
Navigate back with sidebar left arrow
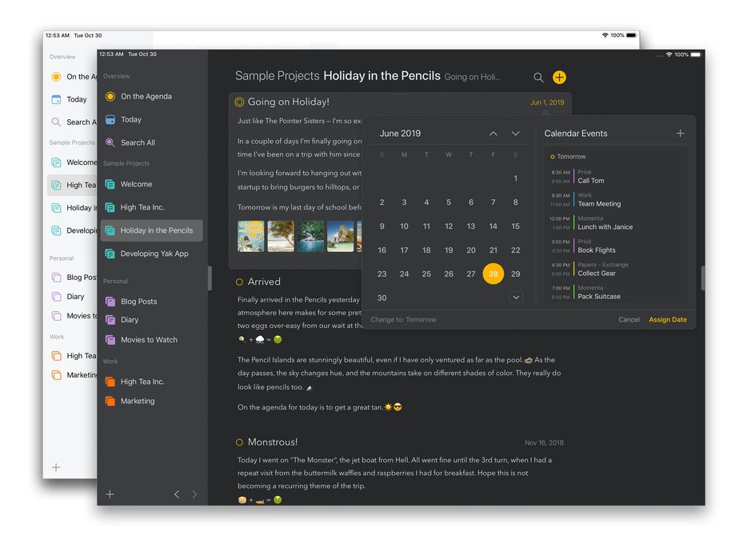(x=177, y=494)
